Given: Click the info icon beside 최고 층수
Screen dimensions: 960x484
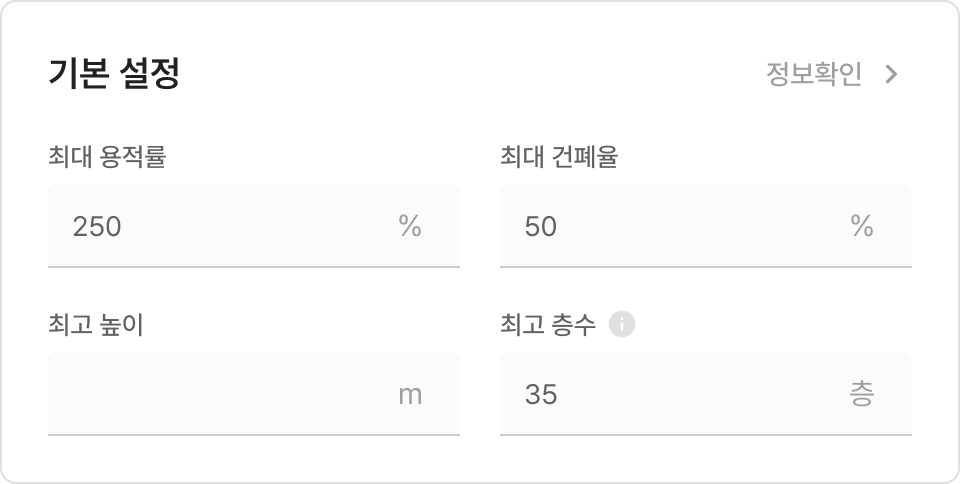Looking at the screenshot, I should point(622,325).
